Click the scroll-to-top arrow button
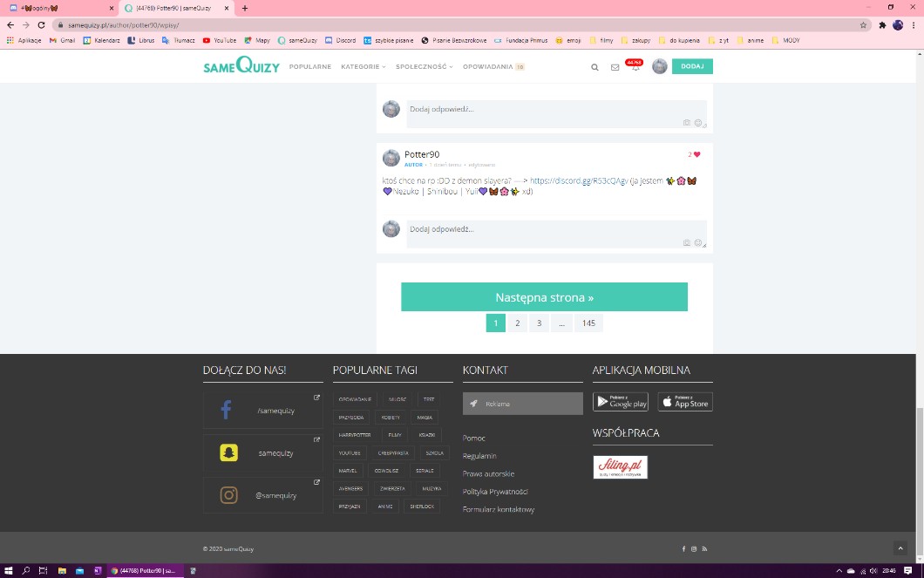Viewport: 924px width, 578px height. [x=900, y=548]
